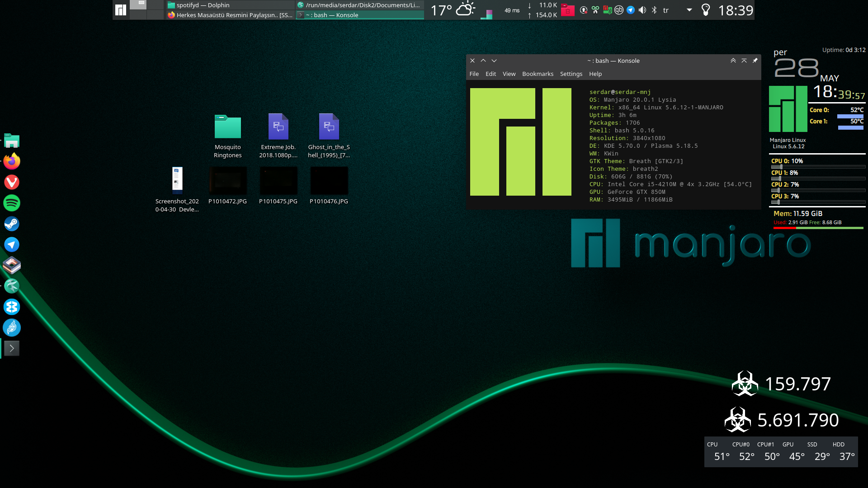Open the weather widget showing 17°

click(x=453, y=10)
